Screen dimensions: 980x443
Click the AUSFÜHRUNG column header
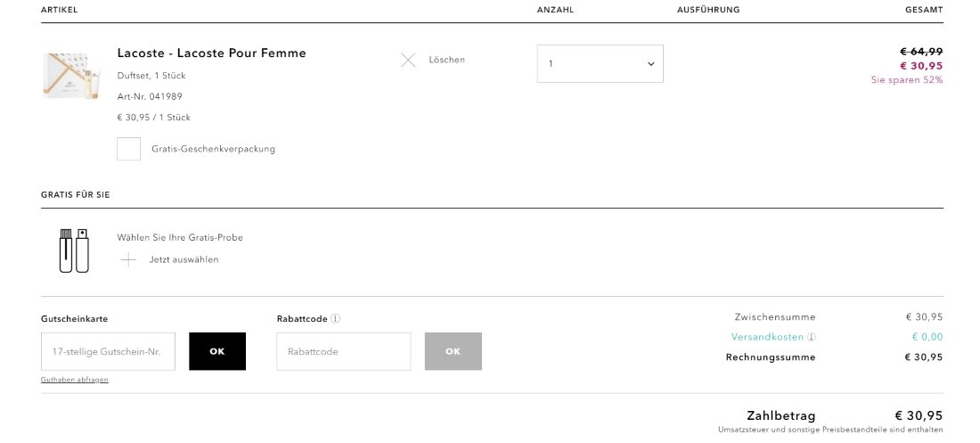point(708,10)
